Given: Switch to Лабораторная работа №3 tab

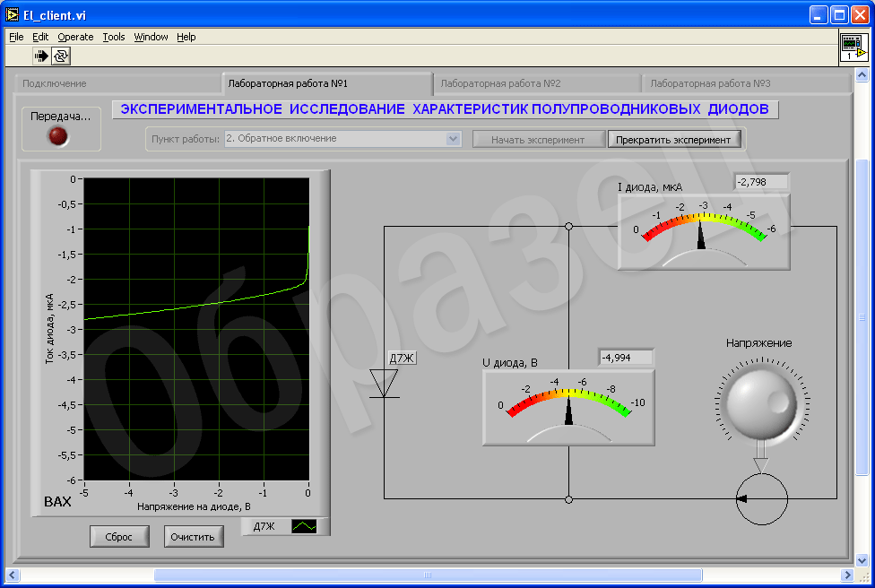Looking at the screenshot, I should [746, 83].
